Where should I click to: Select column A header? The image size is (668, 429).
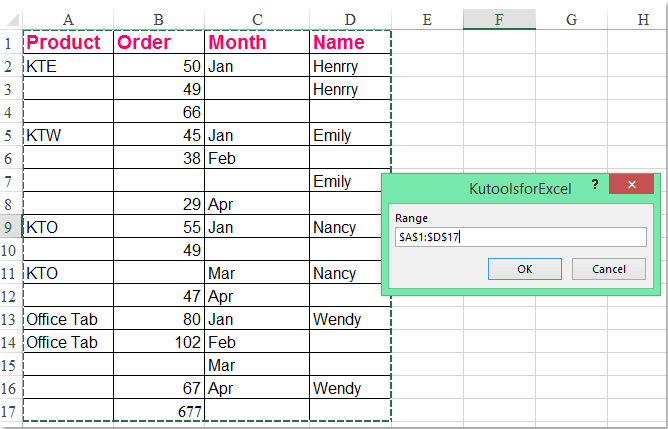[x=68, y=19]
